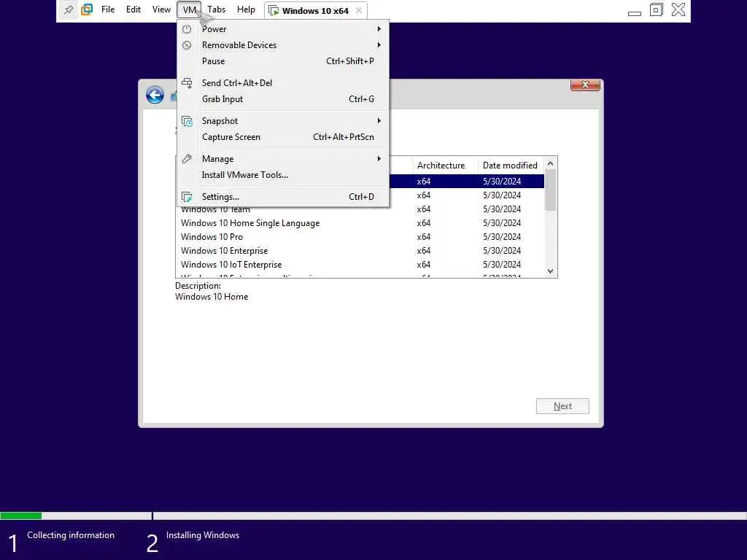The height and width of the screenshot is (560, 747).
Task: Open Settings... from VM menu
Action: pyautogui.click(x=283, y=197)
